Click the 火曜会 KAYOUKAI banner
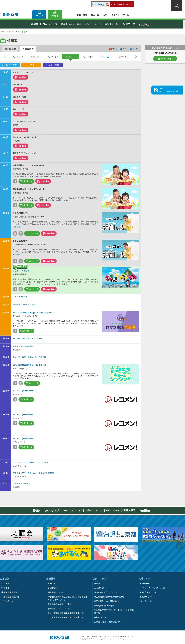 tap(22, 534)
